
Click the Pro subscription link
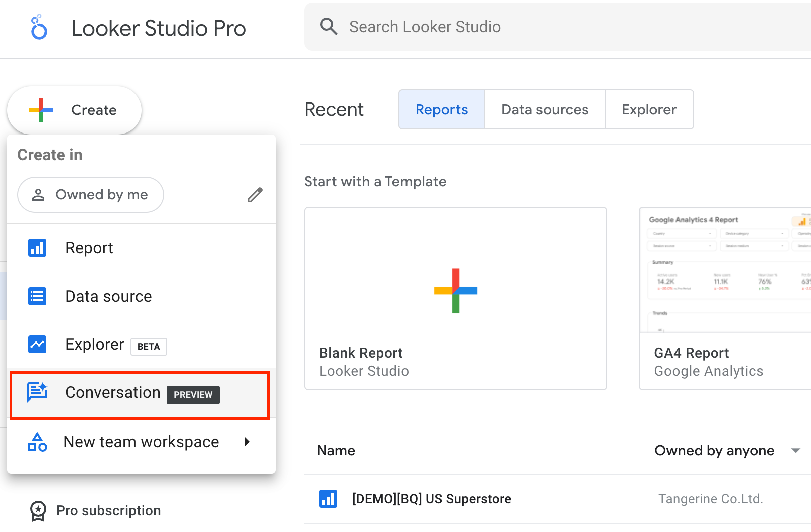click(x=108, y=511)
